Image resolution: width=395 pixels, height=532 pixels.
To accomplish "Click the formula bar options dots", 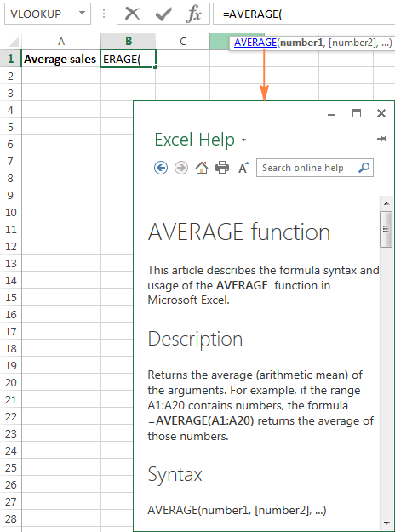I will point(104,14).
